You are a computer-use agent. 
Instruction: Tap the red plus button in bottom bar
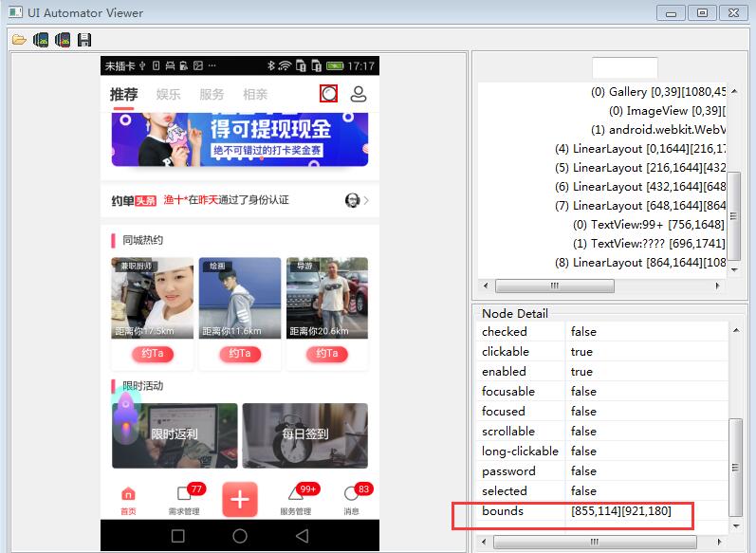click(x=240, y=500)
